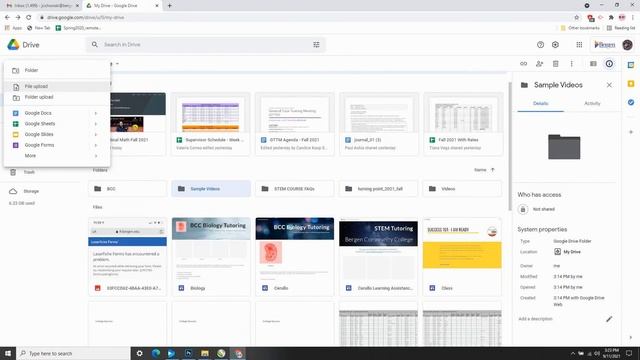Expand the More submenu arrow
Image resolution: width=640 pixels, height=360 pixels.
96,156
